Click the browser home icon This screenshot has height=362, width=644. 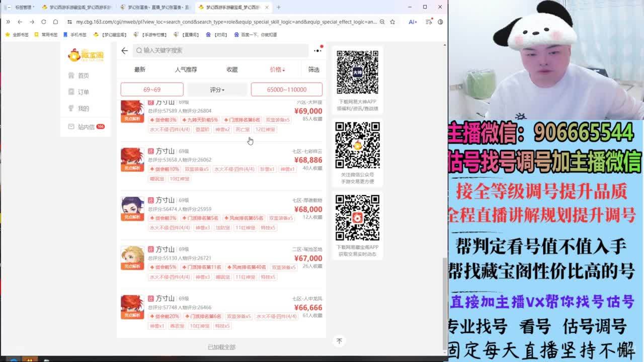(55, 22)
